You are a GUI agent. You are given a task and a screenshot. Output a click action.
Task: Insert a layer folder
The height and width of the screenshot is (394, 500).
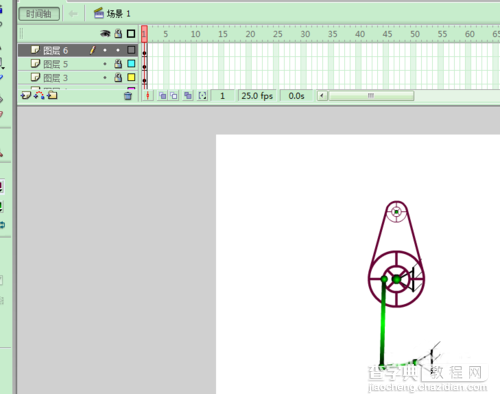pyautogui.click(x=52, y=95)
